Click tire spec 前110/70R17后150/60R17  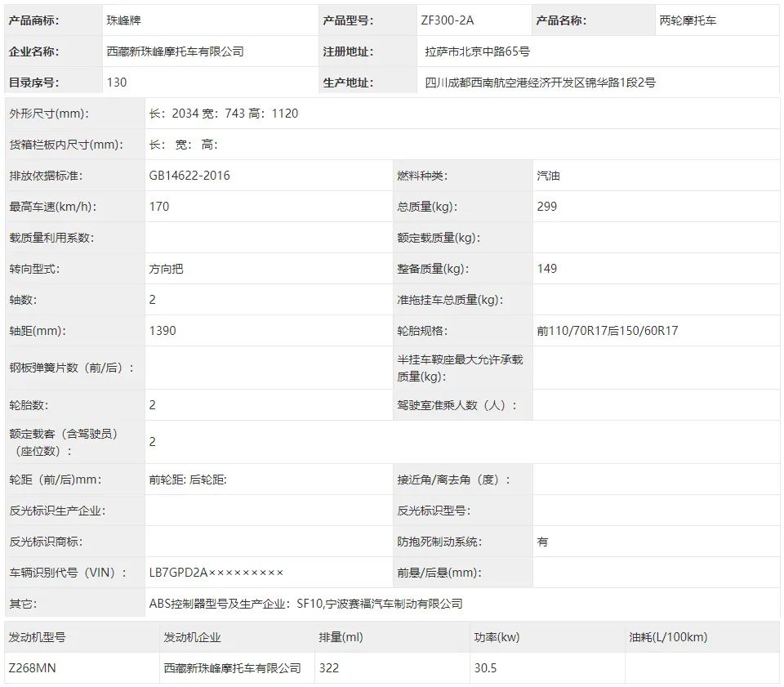tap(608, 331)
